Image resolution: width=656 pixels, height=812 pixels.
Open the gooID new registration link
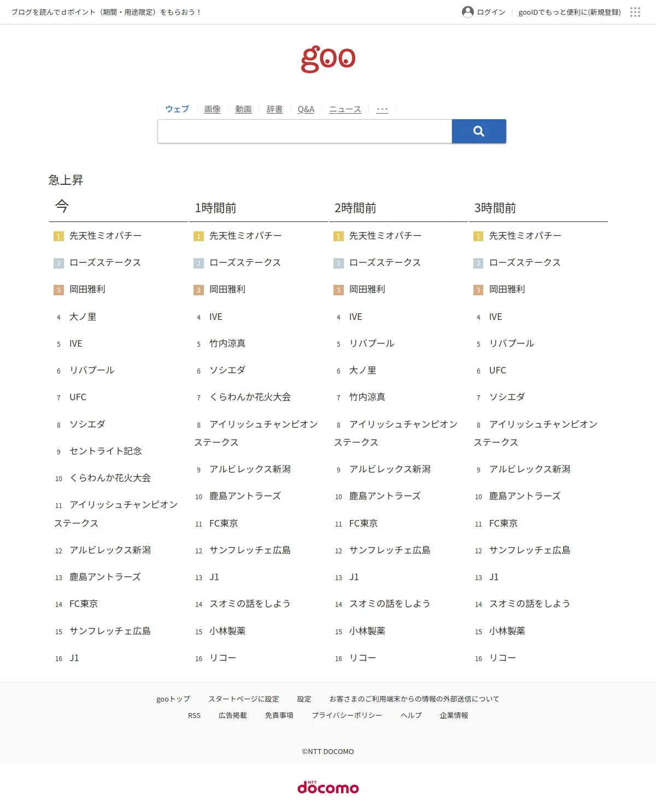tap(570, 12)
